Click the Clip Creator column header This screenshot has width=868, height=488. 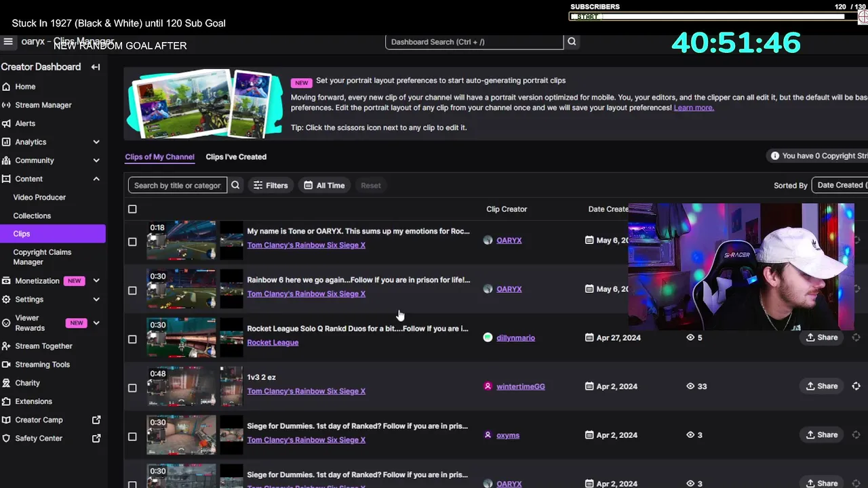pos(507,209)
